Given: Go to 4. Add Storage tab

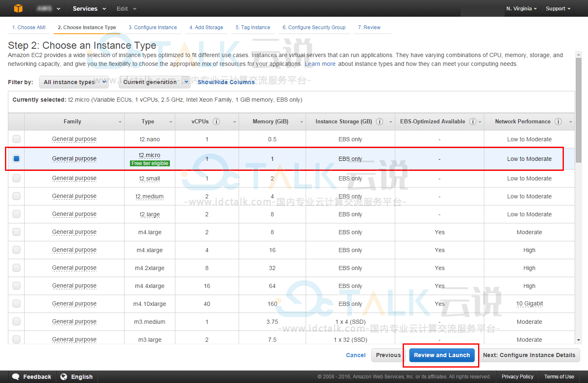Looking at the screenshot, I should click(206, 28).
